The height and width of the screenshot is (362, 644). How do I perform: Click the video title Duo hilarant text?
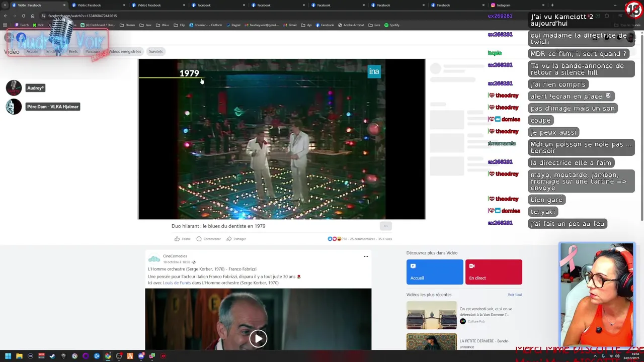coord(218,226)
